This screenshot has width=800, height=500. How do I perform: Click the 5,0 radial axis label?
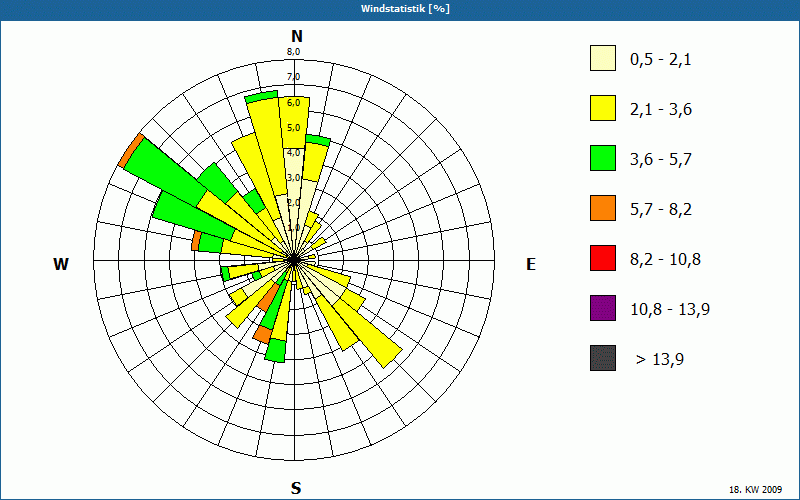coord(294,128)
